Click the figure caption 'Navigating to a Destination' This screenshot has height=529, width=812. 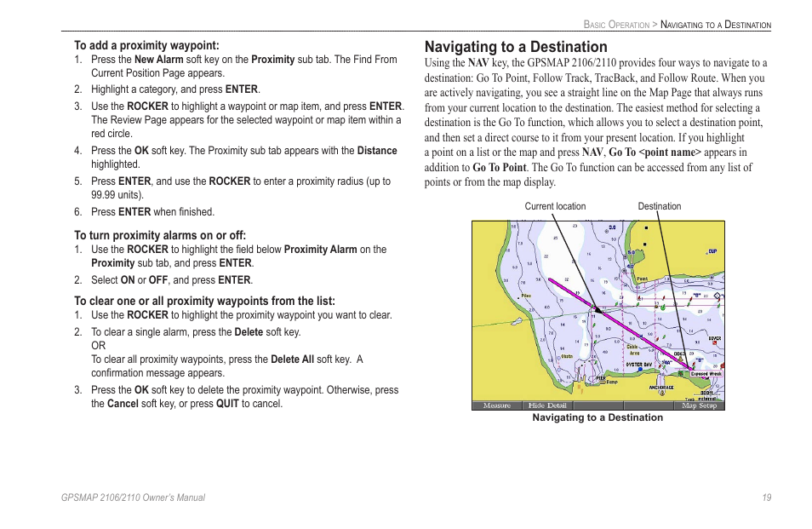pos(598,417)
